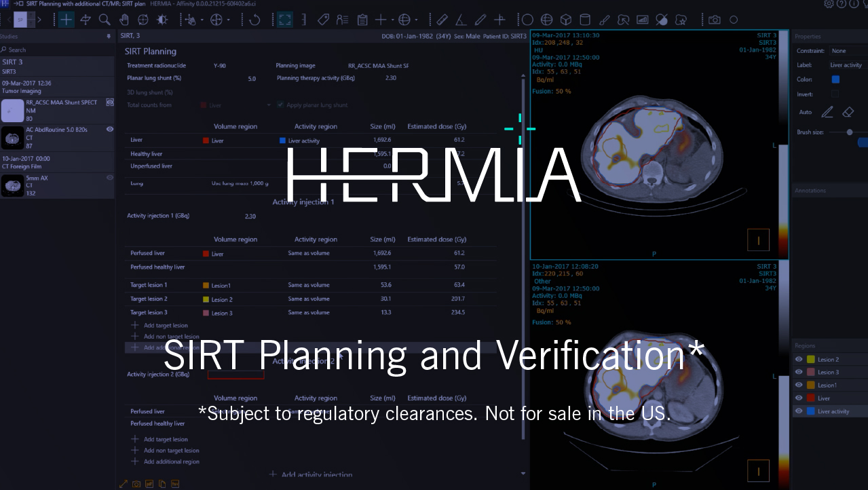This screenshot has height=490, width=868.
Task: Hide the Lesion 2 region
Action: [799, 360]
